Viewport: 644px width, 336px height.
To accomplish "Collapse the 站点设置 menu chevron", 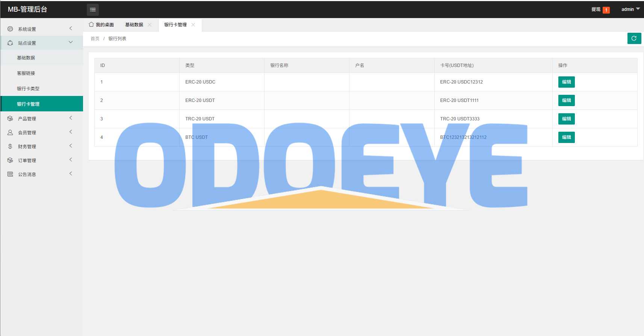I will 71,43.
